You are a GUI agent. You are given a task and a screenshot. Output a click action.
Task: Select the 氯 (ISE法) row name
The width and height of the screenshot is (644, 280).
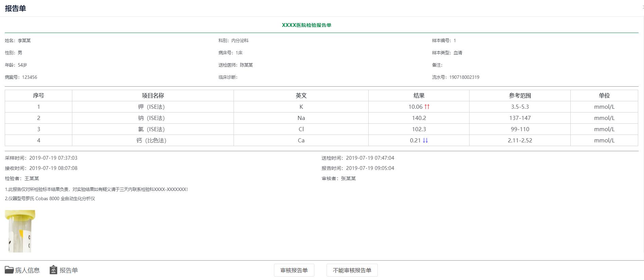point(151,129)
